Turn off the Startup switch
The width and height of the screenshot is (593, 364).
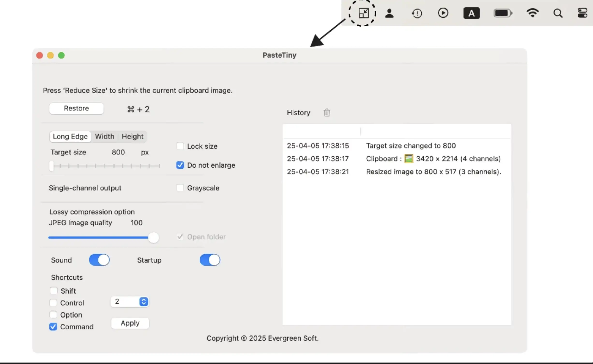(210, 260)
